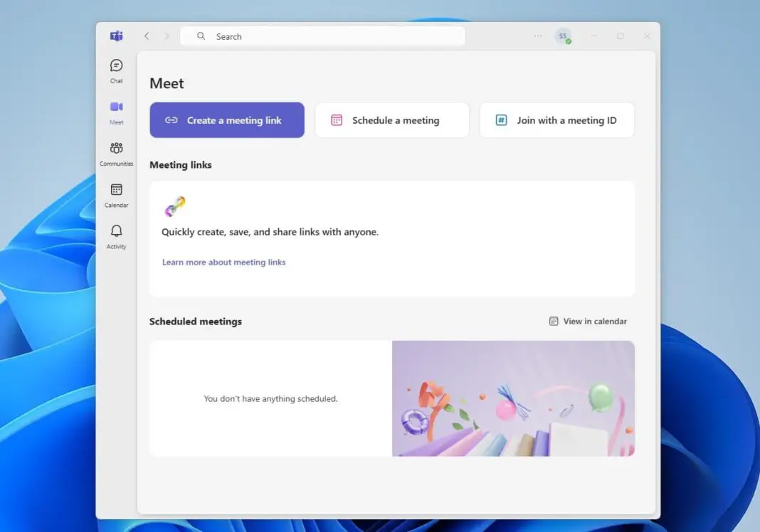The image size is (760, 532).
Task: Open Learn more about meeting links
Action: tap(223, 262)
